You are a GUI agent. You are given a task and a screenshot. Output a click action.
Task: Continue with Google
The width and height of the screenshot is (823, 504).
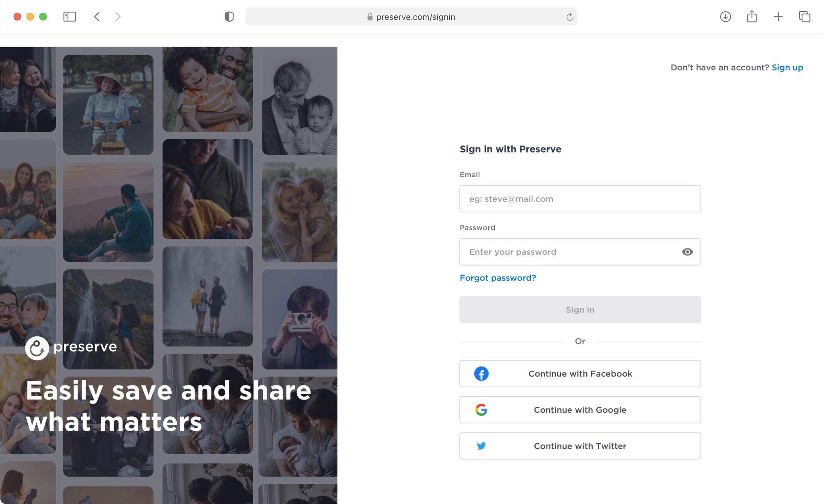[x=580, y=410]
